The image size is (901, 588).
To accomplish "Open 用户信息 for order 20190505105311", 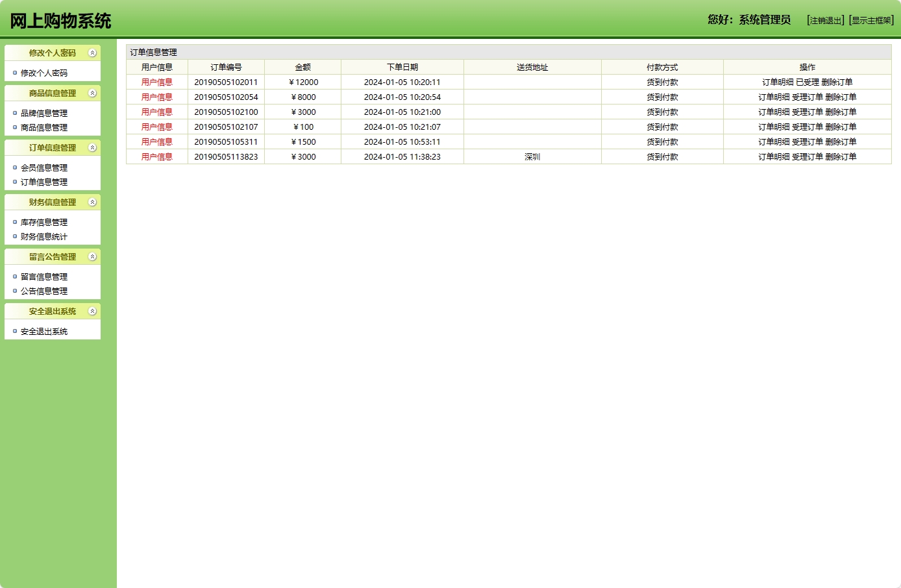I will (157, 142).
